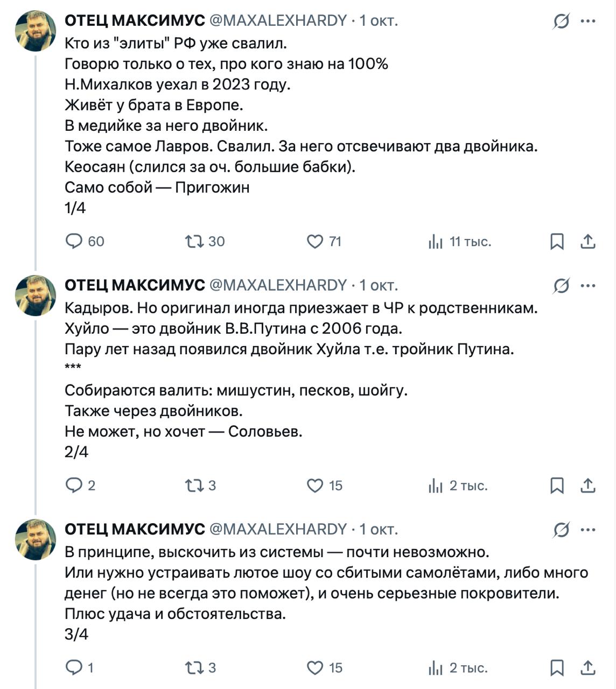
Task: Click ОТЕЦ МАКСИМУС name on first tweet
Action: tap(135, 20)
